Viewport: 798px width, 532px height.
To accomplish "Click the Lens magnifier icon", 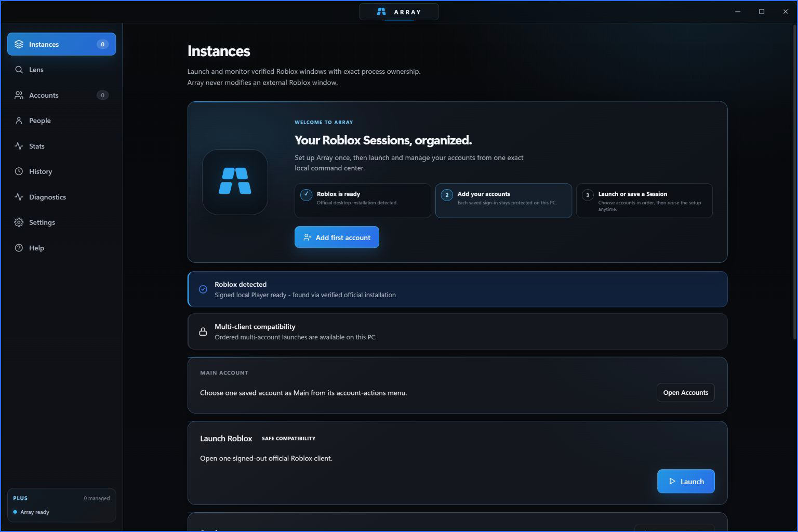I will [x=19, y=70].
